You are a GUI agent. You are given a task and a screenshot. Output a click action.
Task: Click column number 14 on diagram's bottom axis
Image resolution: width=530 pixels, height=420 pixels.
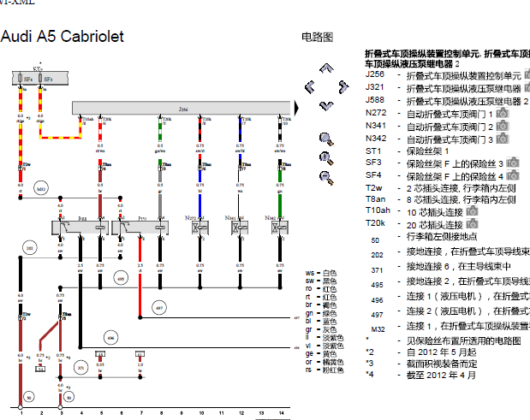coord(281,413)
